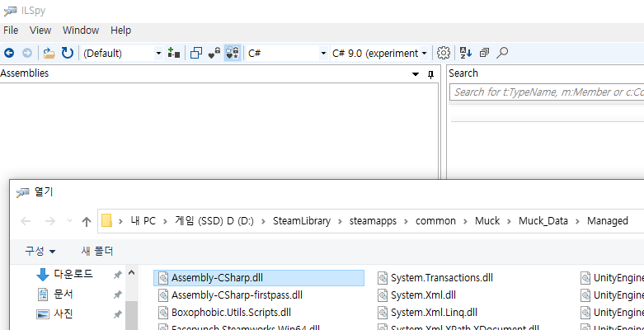644x330 pixels.
Task: Click the SteamLibrary breadcrumb
Action: 302,221
